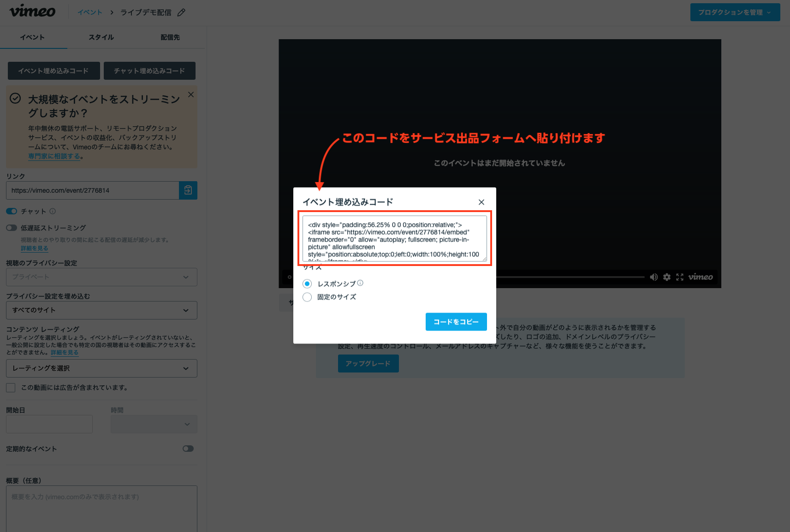The height and width of the screenshot is (532, 790).
Task: Toggle the チャット switch
Action: [x=12, y=211]
